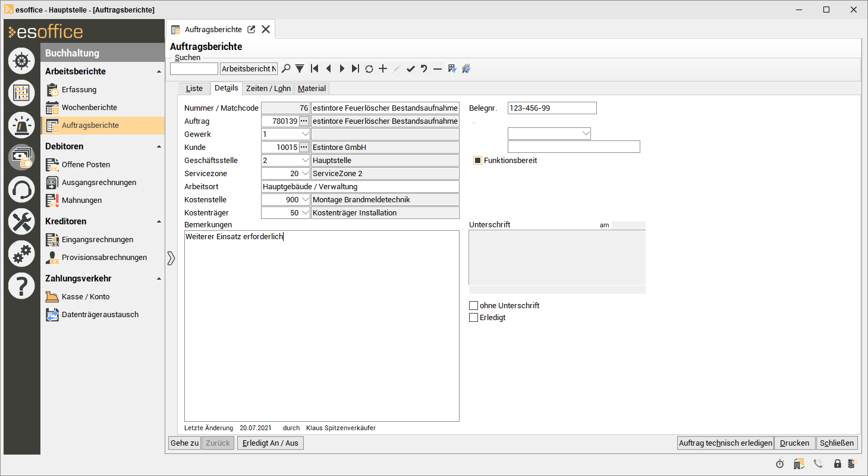The image size is (868, 476).
Task: Open the alarm light module in sidebar
Action: (21, 125)
